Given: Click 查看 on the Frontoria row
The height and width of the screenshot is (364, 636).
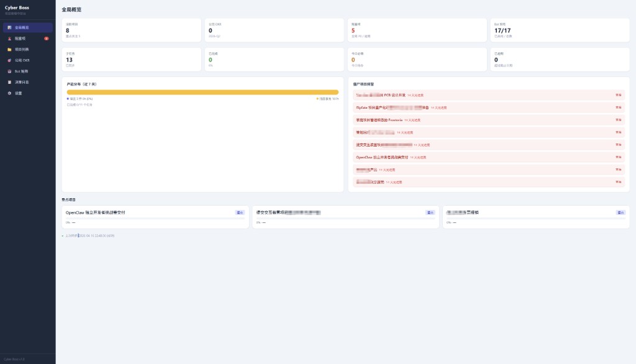Looking at the screenshot, I should pyautogui.click(x=618, y=120).
